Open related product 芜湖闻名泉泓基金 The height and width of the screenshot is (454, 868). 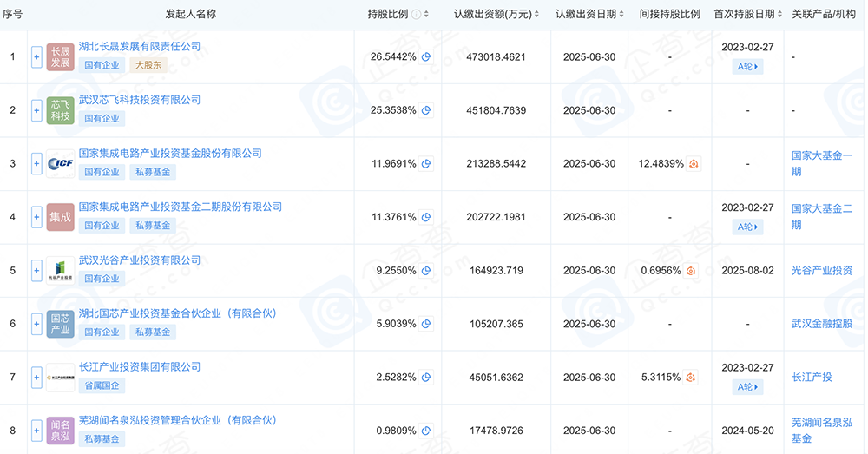[822, 431]
